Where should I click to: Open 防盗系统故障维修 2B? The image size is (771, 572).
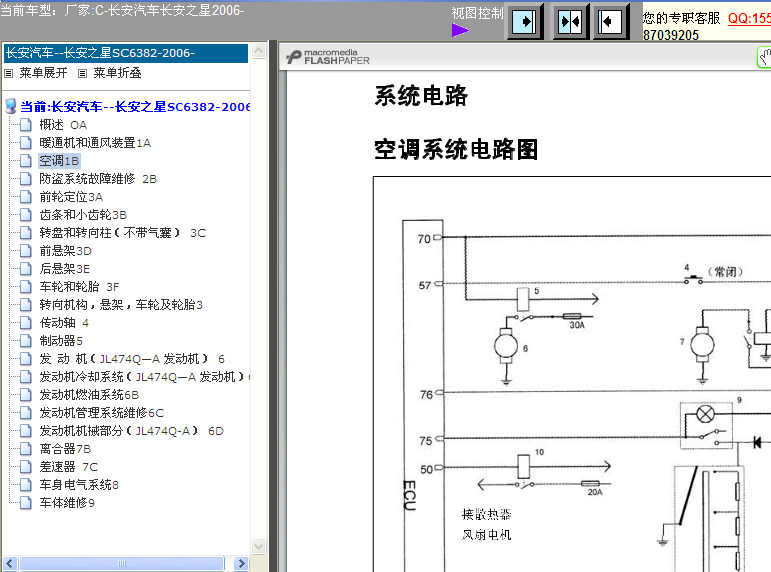coord(98,179)
